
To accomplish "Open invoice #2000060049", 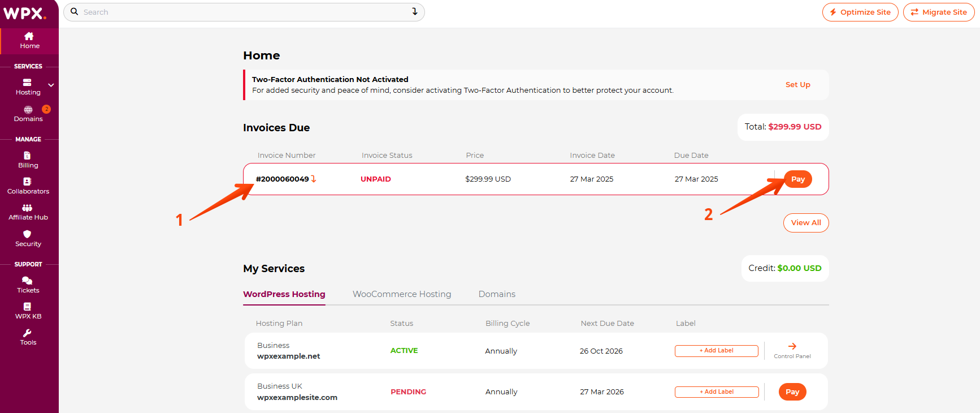I will click(x=282, y=179).
